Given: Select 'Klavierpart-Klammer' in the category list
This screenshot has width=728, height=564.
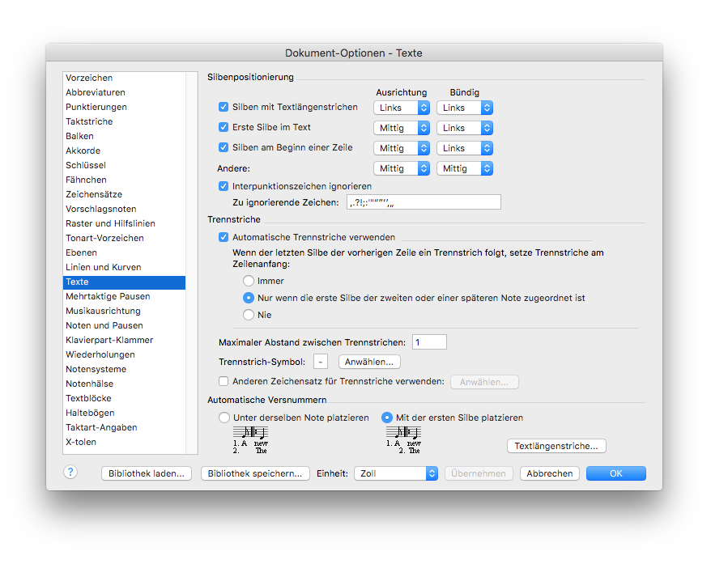Looking at the screenshot, I should pyautogui.click(x=124, y=340).
